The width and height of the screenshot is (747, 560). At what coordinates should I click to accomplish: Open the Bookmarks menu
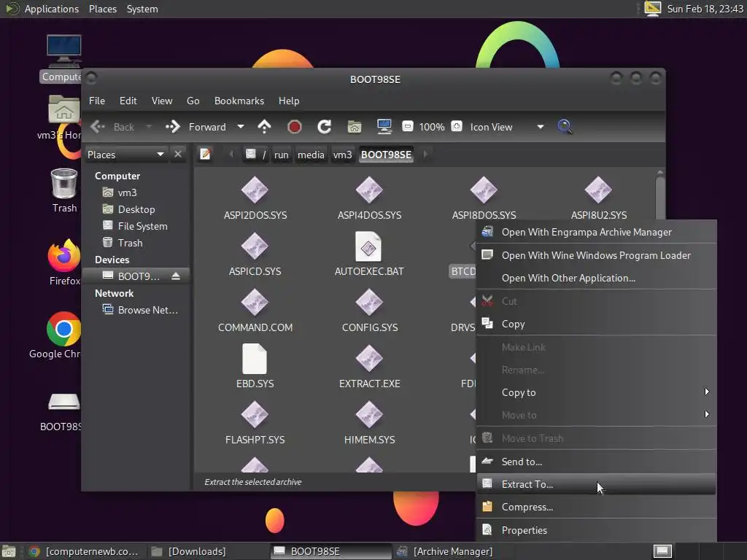tap(239, 101)
